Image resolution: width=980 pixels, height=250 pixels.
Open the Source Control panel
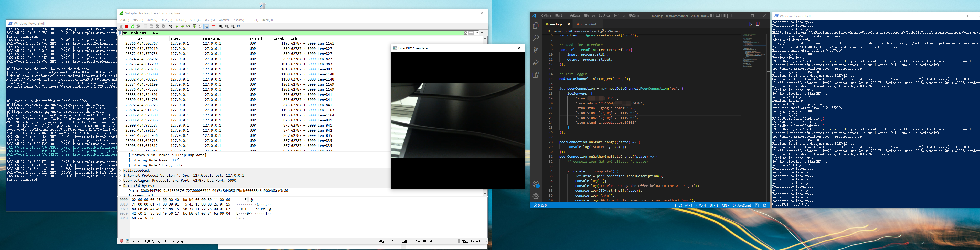click(536, 50)
